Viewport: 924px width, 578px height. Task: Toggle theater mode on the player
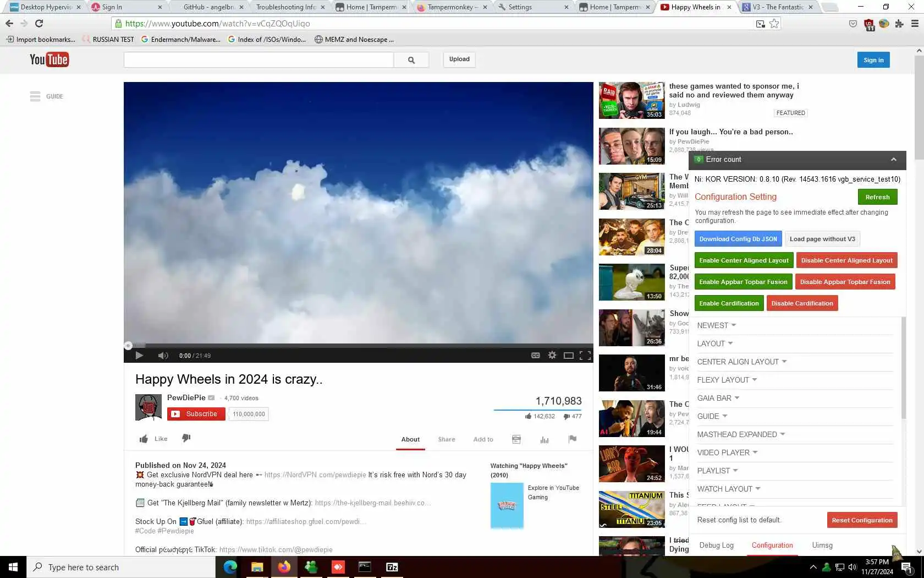(x=569, y=356)
